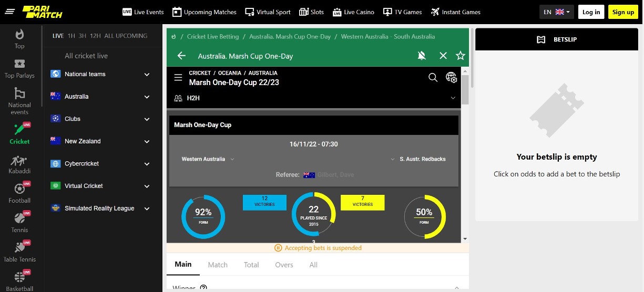Click the yellow 7 Victories box
This screenshot has height=292, width=644.
pyautogui.click(x=363, y=203)
